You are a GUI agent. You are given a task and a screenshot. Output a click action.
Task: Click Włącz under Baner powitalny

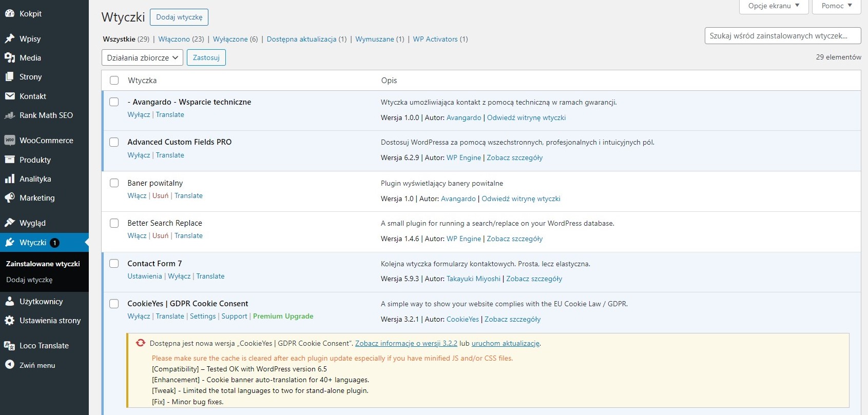pyautogui.click(x=137, y=196)
